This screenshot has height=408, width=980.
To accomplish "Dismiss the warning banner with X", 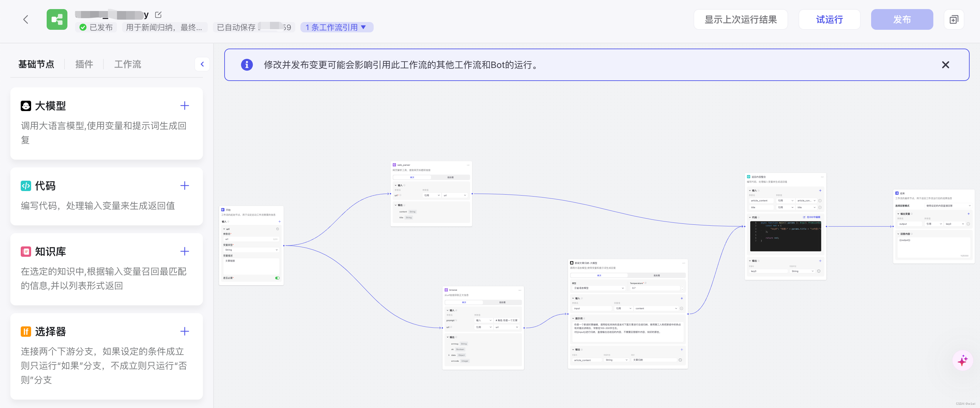I will [x=945, y=65].
